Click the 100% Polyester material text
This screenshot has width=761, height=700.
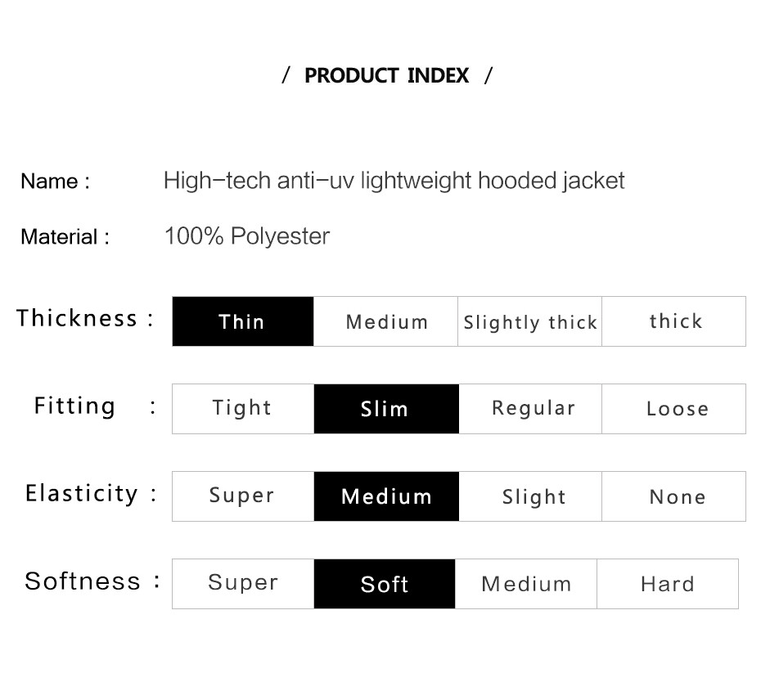click(x=247, y=236)
